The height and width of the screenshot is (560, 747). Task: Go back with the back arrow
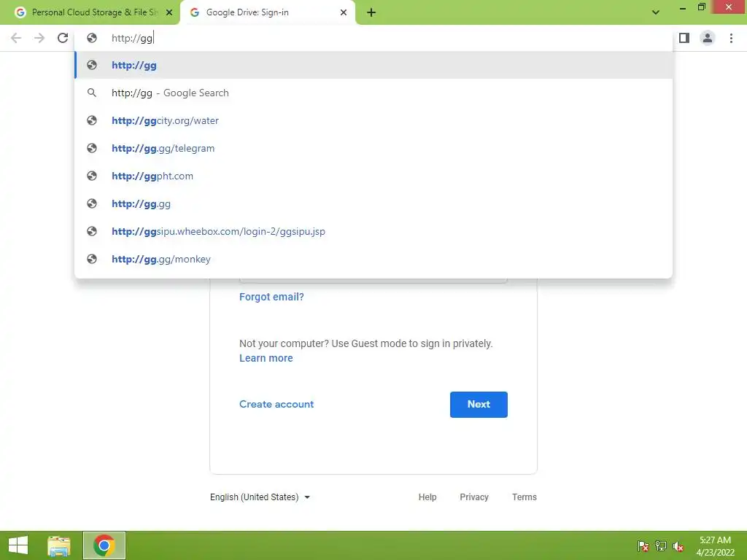pos(16,38)
